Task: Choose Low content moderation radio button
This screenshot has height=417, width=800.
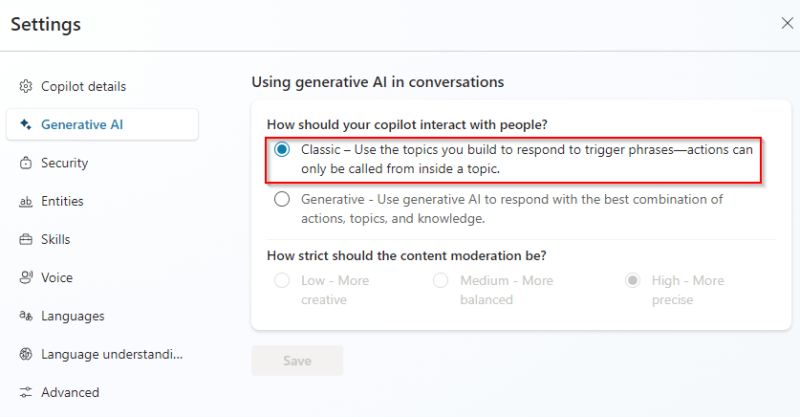Action: (283, 281)
